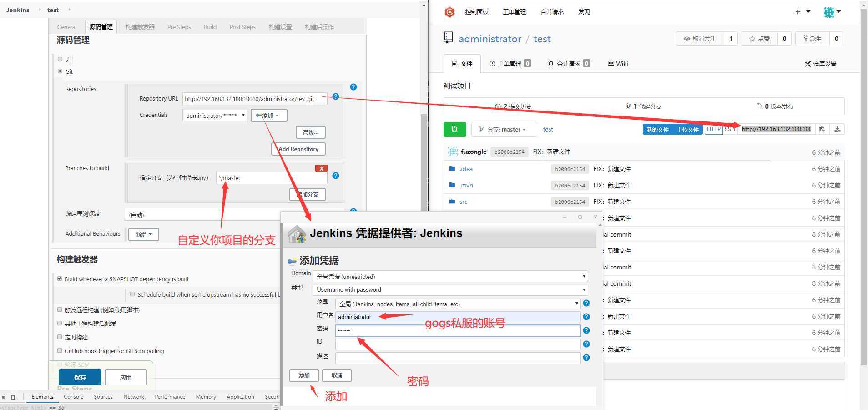Click the help icon for Repositories section
The height and width of the screenshot is (410, 868).
(x=353, y=87)
